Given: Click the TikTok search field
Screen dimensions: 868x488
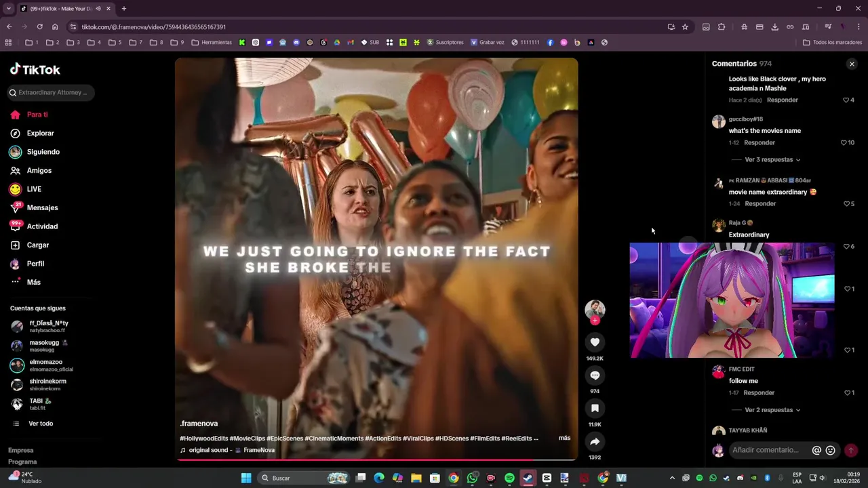Looking at the screenshot, I should point(51,92).
